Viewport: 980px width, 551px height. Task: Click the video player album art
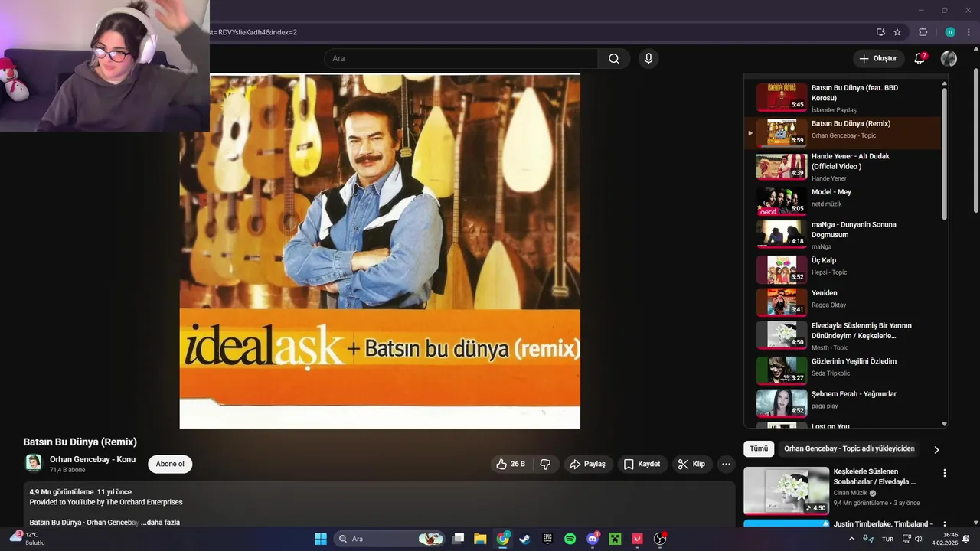380,251
